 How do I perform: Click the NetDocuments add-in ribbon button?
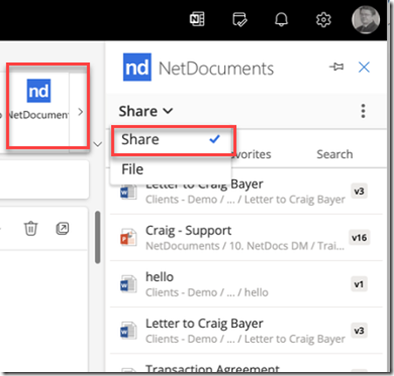(x=39, y=99)
